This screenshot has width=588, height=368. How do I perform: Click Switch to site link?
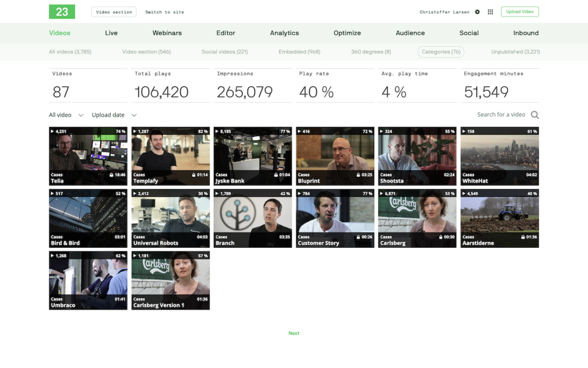[x=165, y=12]
